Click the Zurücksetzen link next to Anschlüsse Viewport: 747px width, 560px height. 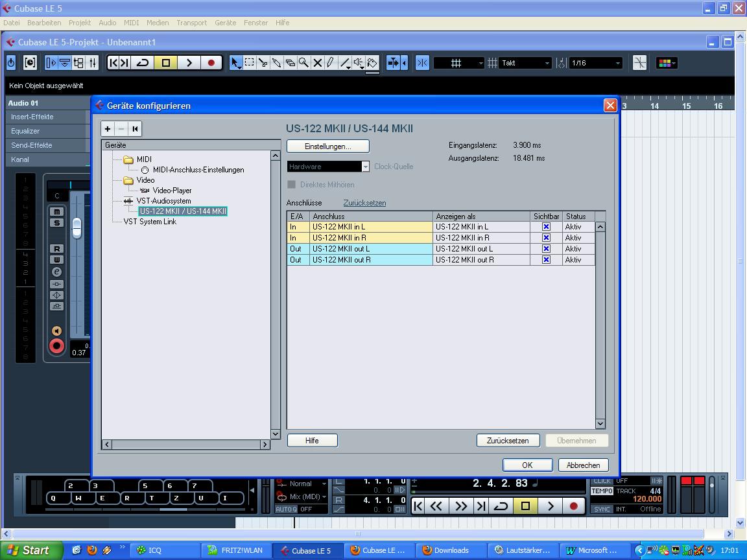(x=364, y=203)
